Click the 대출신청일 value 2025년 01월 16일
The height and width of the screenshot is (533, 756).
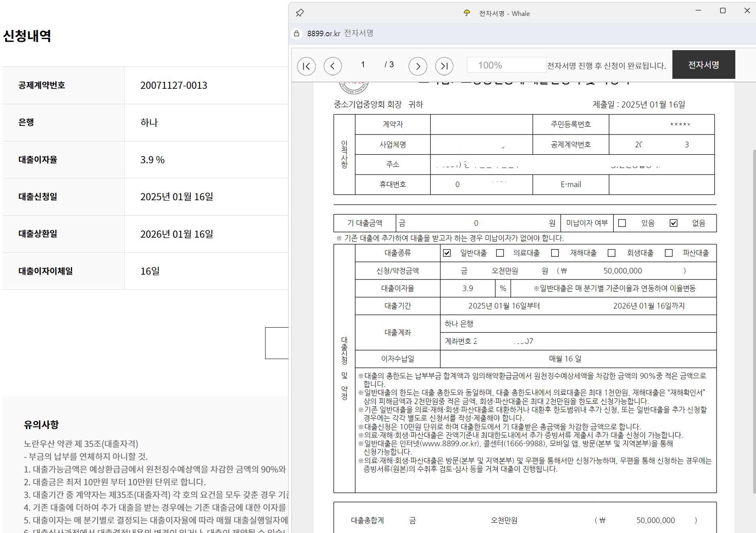tap(177, 197)
